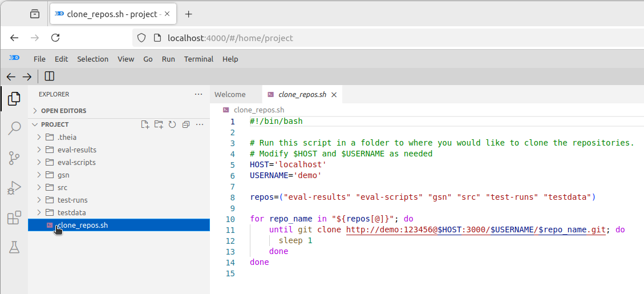Open the Search view in activity bar
The width and height of the screenshot is (644, 294).
coord(14,128)
